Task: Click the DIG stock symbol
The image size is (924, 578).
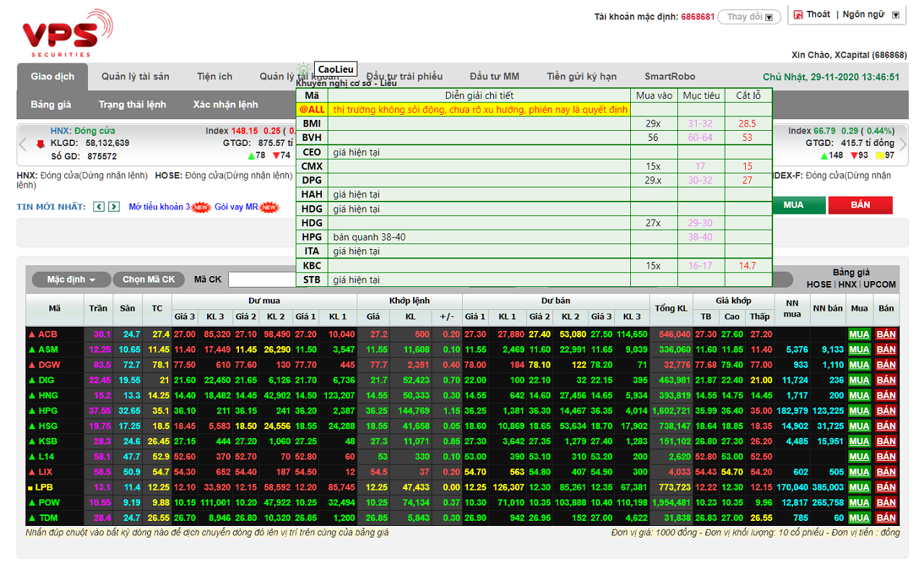Action: (47, 380)
